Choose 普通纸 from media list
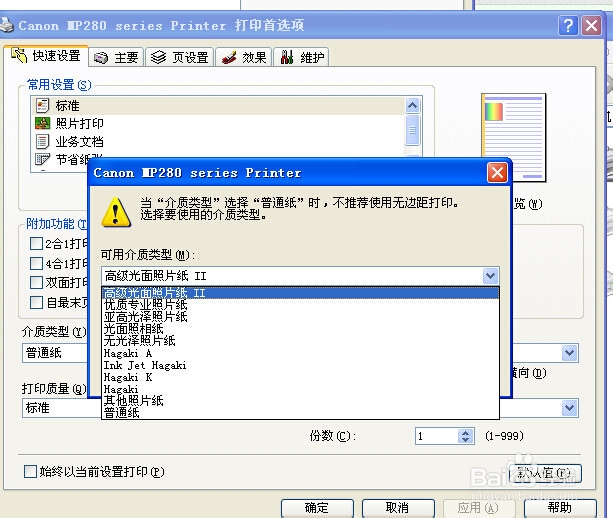The width and height of the screenshot is (613, 518). tap(300, 412)
